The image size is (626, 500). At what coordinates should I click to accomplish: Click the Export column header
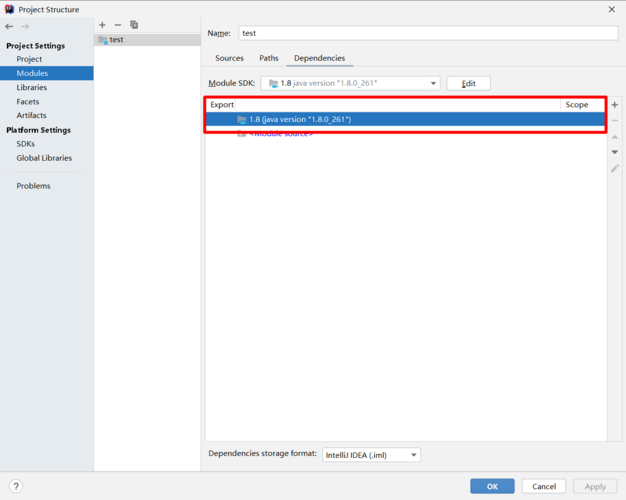[222, 105]
